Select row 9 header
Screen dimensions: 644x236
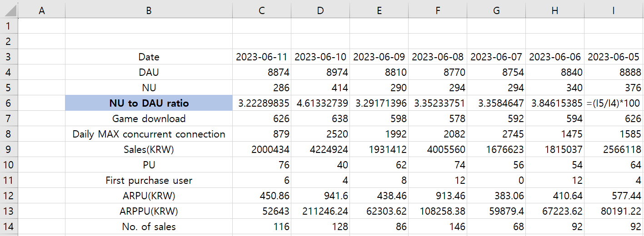point(9,149)
